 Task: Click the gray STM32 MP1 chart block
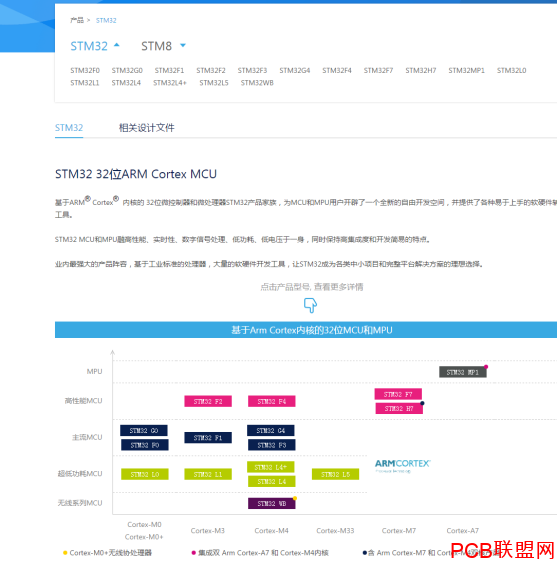tap(463, 372)
